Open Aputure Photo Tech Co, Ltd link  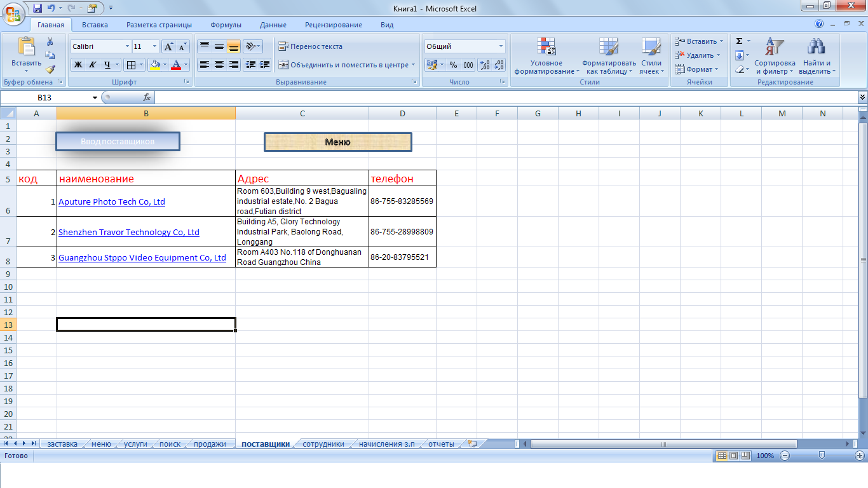(x=111, y=201)
